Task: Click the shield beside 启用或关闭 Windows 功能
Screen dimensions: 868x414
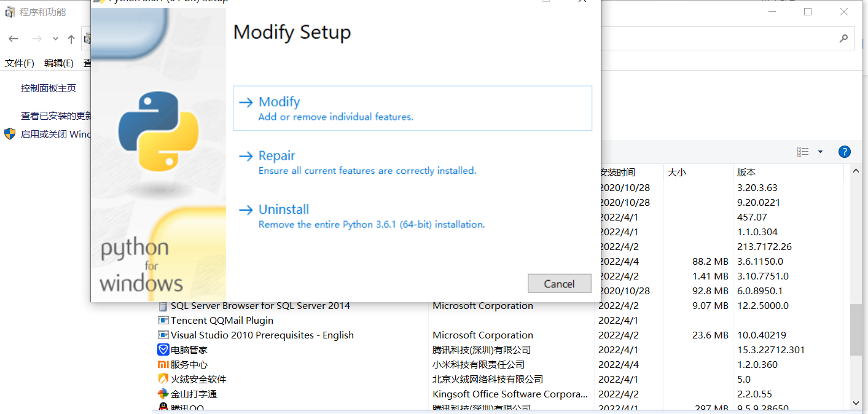Action: point(10,134)
